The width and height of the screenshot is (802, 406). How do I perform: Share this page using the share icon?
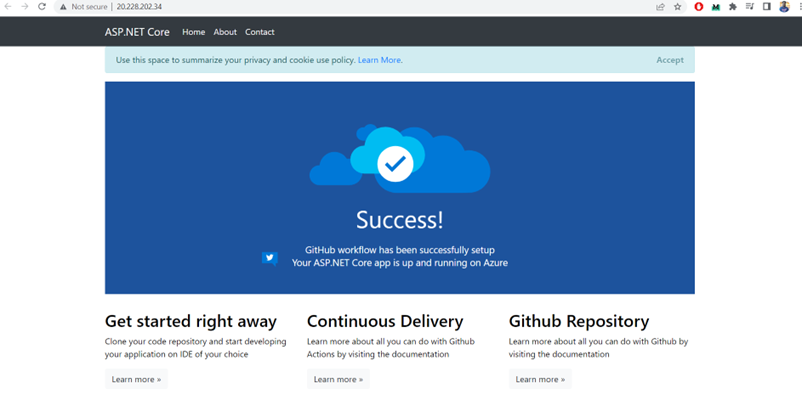tap(660, 6)
